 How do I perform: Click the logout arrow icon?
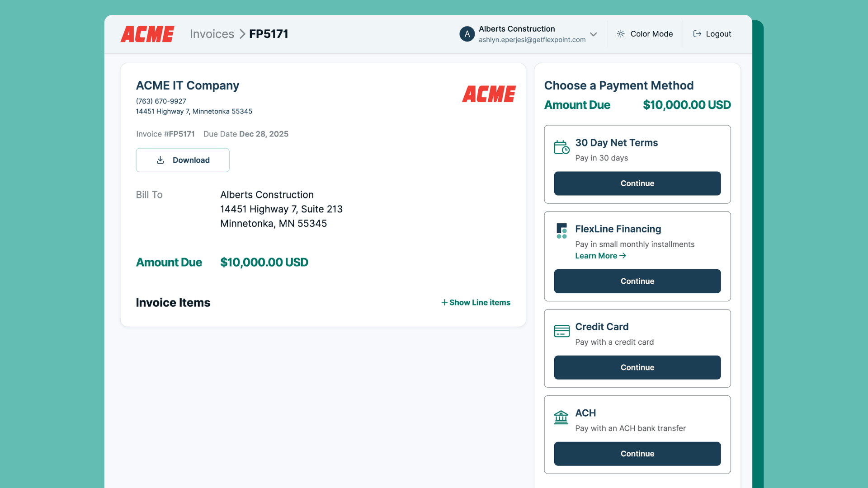[x=697, y=34]
